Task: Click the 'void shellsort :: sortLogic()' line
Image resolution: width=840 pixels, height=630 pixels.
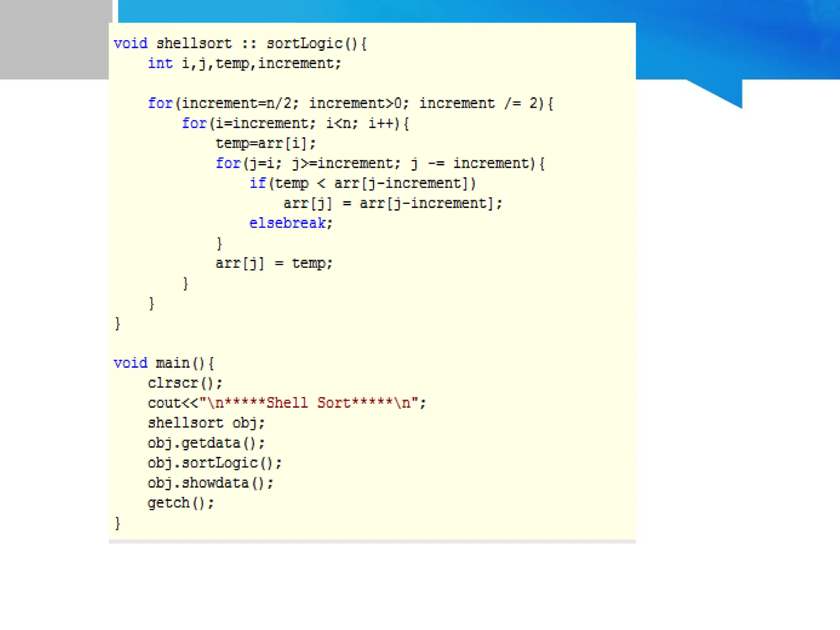Action: point(240,43)
